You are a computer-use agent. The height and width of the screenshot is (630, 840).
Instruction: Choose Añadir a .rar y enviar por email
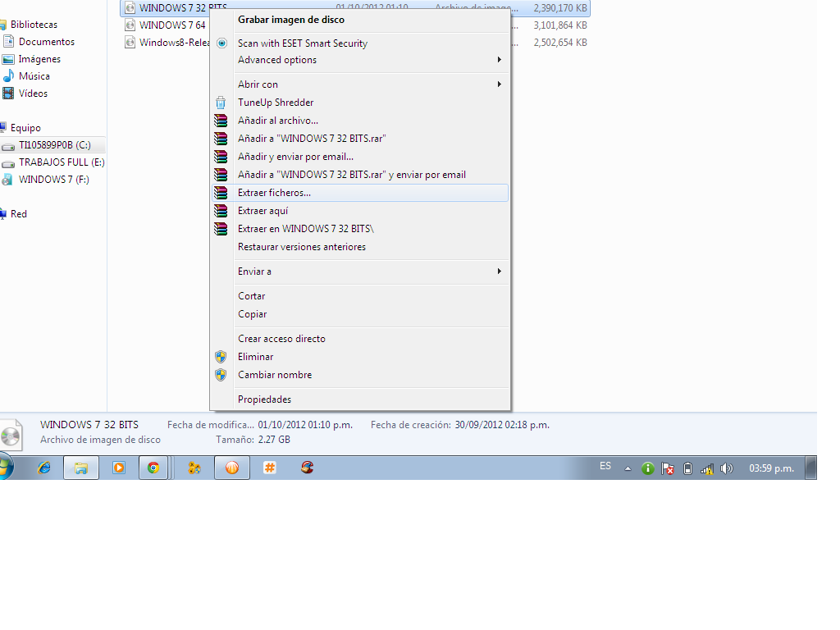tap(352, 175)
